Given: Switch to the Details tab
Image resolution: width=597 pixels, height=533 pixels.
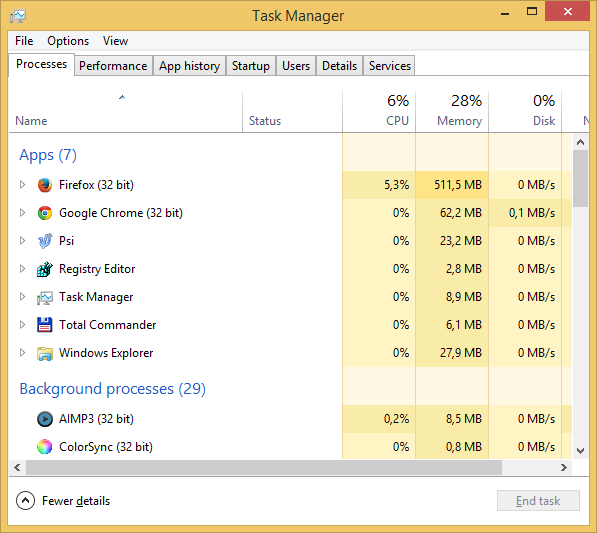Looking at the screenshot, I should point(339,66).
